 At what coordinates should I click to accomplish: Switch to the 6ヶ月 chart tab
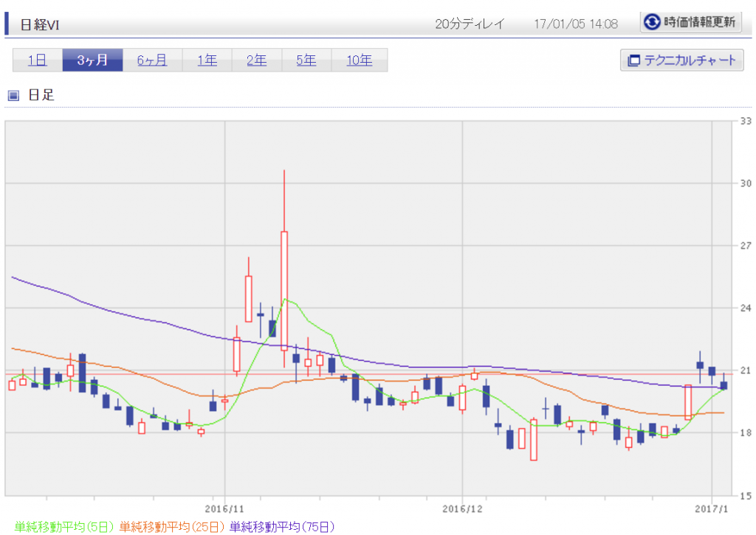coord(152,60)
